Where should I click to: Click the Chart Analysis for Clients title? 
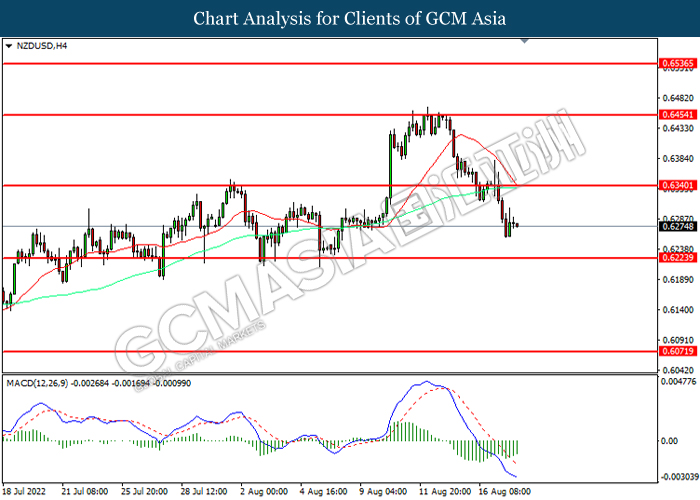pos(350,19)
